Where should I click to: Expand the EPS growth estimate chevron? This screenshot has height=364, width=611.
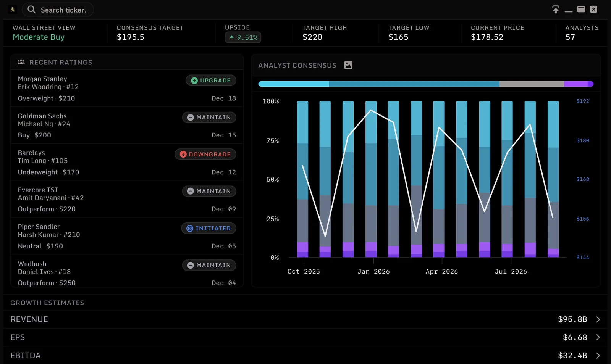click(598, 337)
